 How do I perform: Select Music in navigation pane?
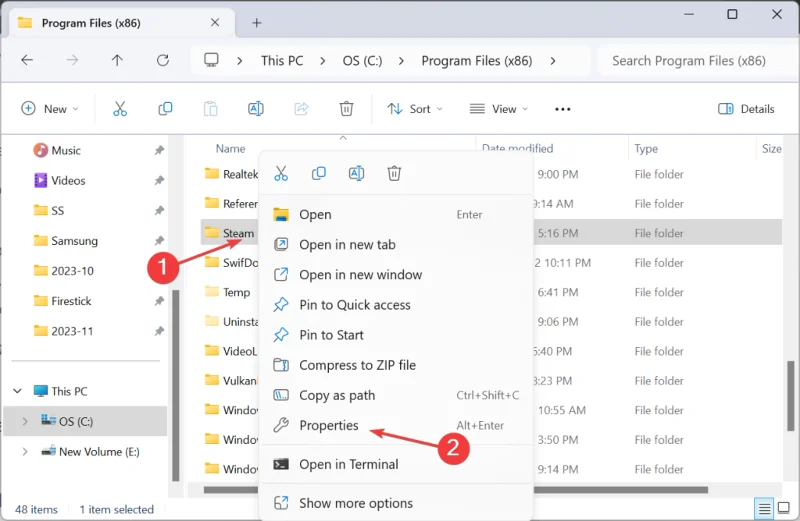[65, 150]
